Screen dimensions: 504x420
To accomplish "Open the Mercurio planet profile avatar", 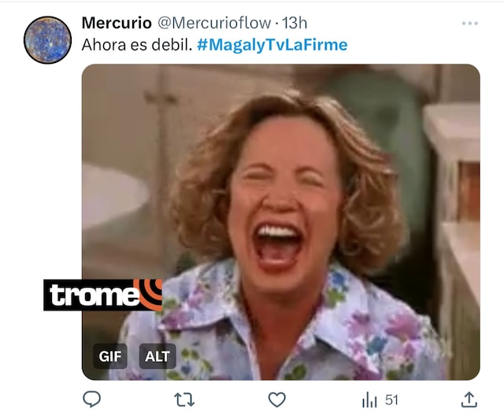I will coord(47,40).
